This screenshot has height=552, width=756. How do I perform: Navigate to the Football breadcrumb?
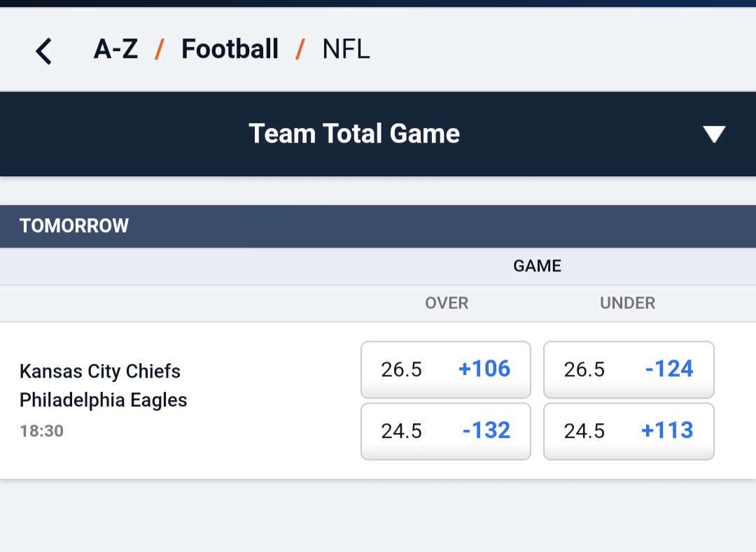(230, 49)
